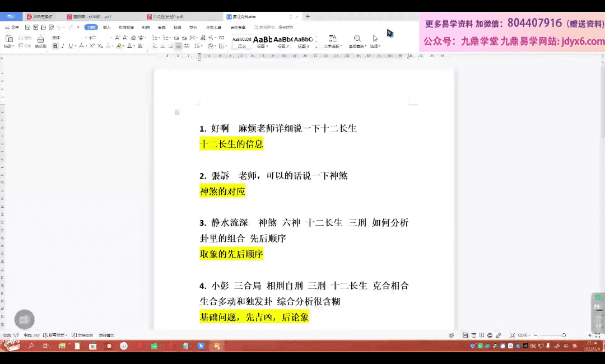Open the File menu
Screen dimensions: 605x364
12,27
